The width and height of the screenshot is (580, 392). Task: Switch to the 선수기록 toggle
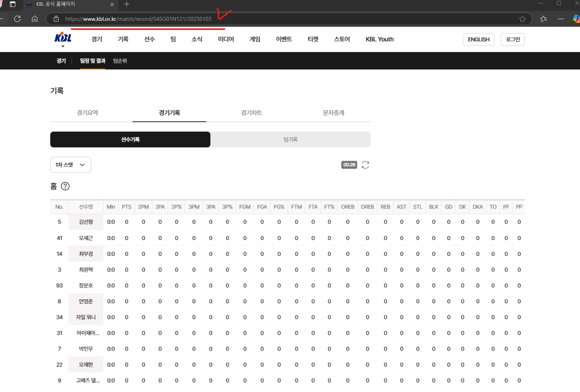130,140
